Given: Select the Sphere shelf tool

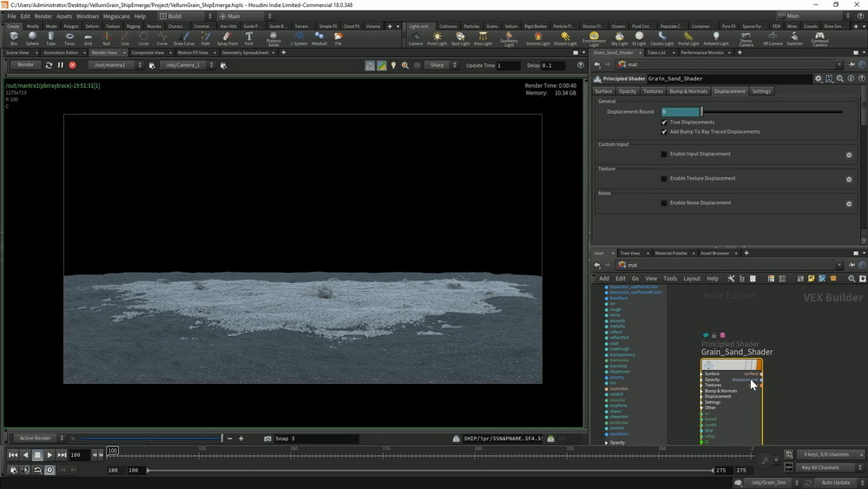Looking at the screenshot, I should click(32, 38).
